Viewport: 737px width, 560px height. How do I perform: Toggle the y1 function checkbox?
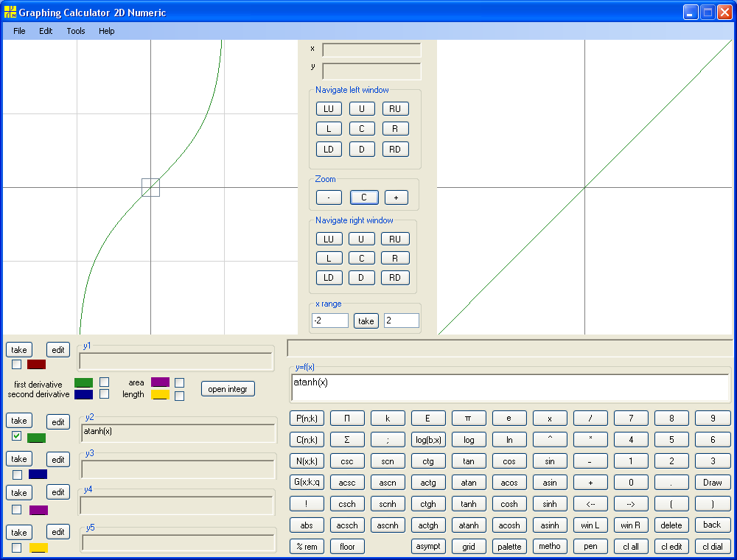coord(17,364)
